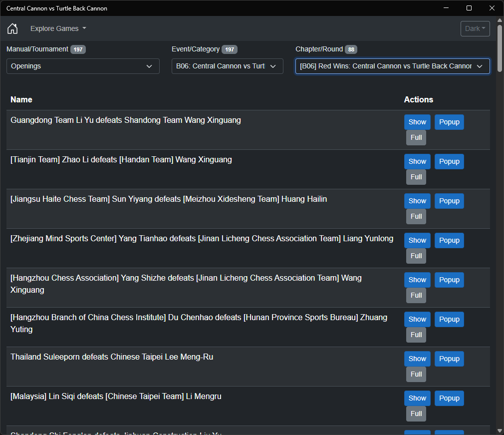504x435 pixels.
Task: Select the Hangzhou Chess Association row text
Action: 186,284
